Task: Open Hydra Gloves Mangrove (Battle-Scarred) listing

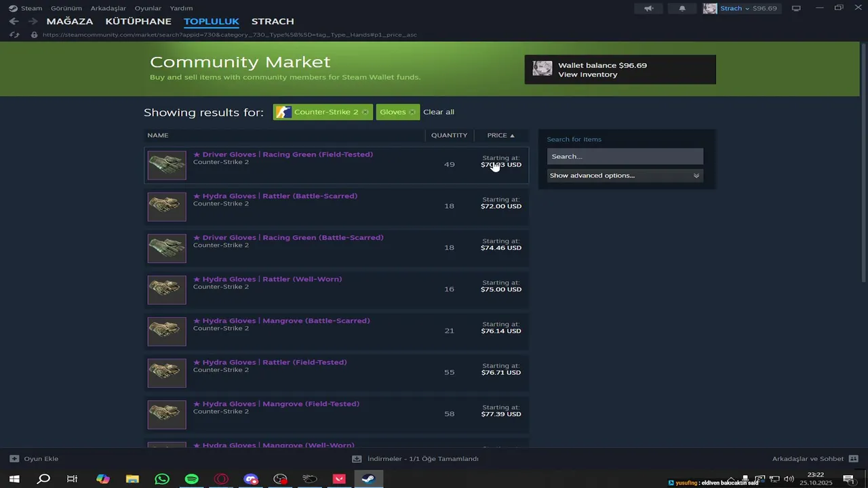Action: pyautogui.click(x=336, y=331)
